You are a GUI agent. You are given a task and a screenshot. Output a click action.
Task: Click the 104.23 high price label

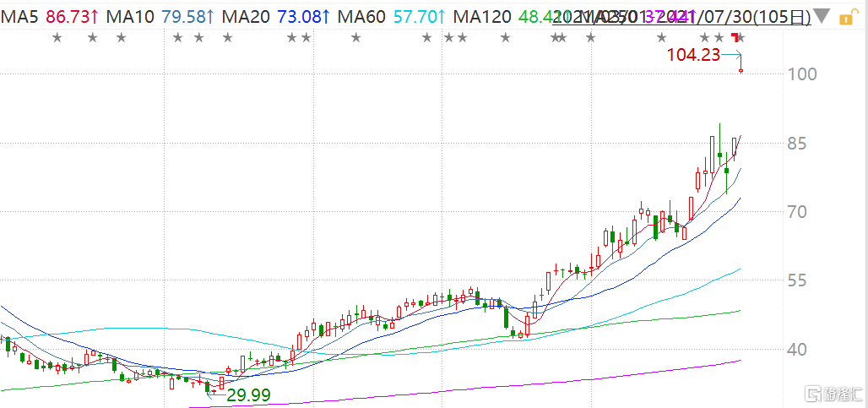coord(693,54)
